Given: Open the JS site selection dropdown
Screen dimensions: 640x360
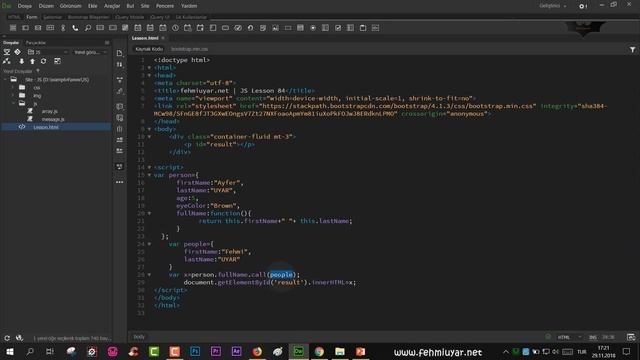Looking at the screenshot, I should point(47,52).
